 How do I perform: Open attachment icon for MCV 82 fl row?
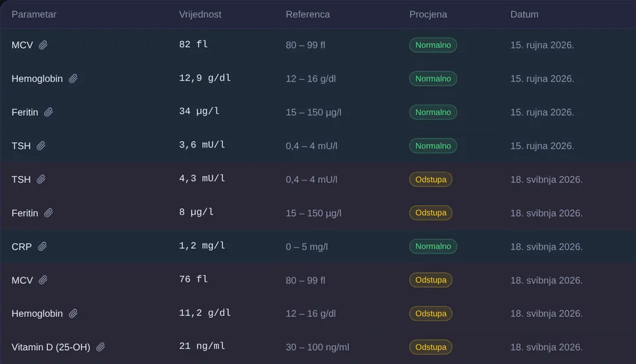(x=43, y=45)
